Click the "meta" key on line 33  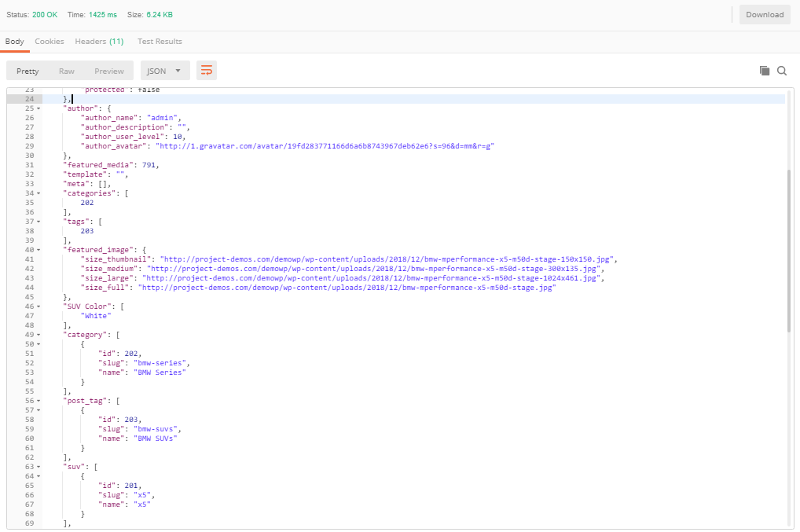coord(79,184)
